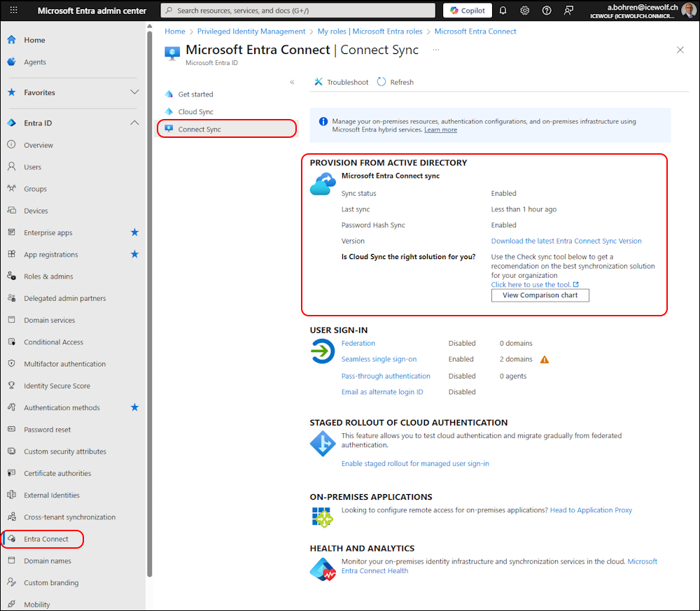Open Seamless single sign-on link
Image resolution: width=700 pixels, height=611 pixels.
pyautogui.click(x=379, y=359)
